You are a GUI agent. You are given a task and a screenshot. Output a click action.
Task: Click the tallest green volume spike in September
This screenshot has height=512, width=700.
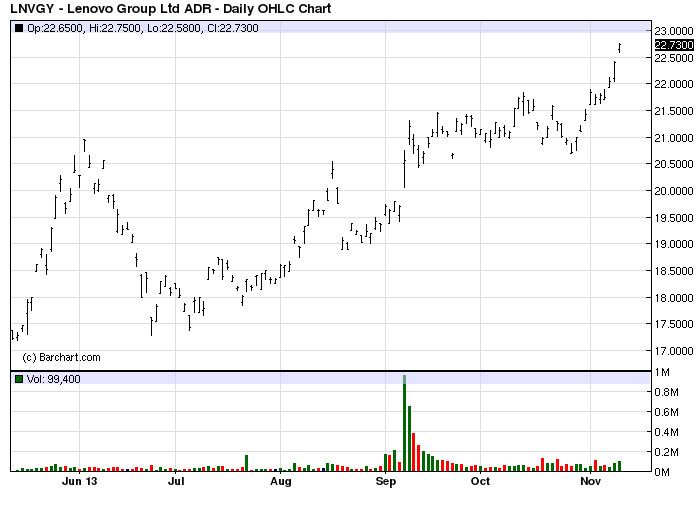404,423
